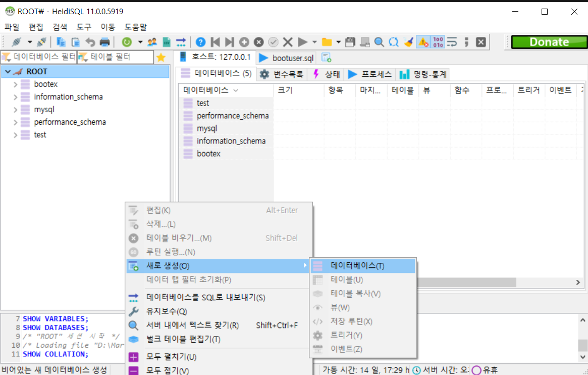Open the 변수목록 tab
The height and width of the screenshot is (375, 588).
point(282,74)
